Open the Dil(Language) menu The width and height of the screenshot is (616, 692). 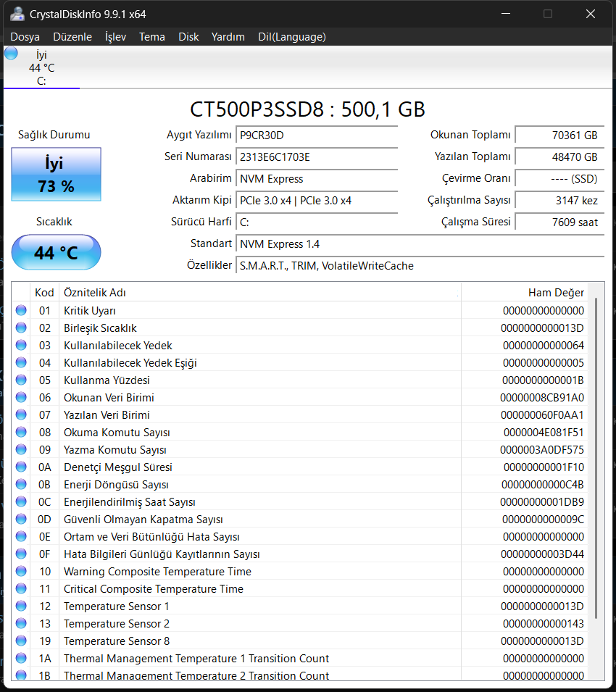(x=291, y=37)
